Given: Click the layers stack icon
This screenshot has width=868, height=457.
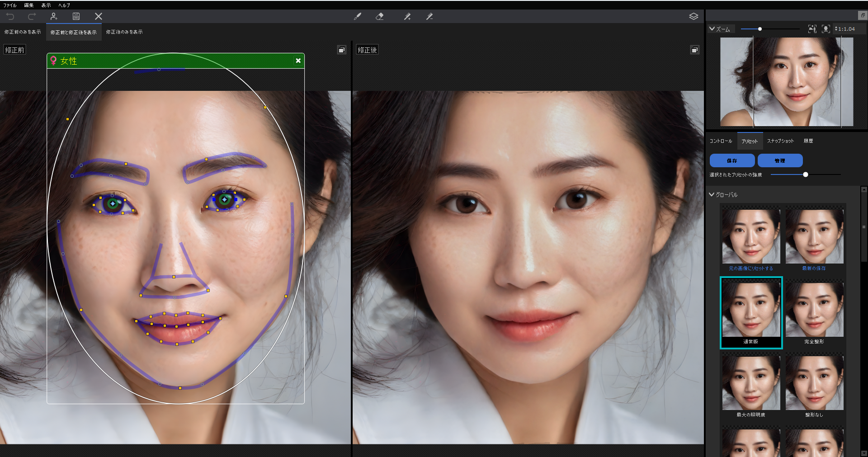Looking at the screenshot, I should 693,17.
